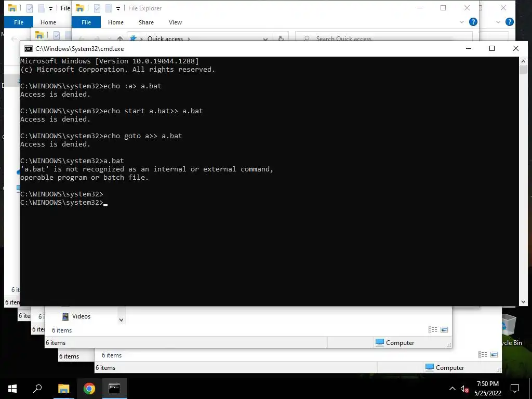Click navigation pane scroll-down arrow beside Videos
Image resolution: width=532 pixels, height=399 pixels.
pos(121,320)
